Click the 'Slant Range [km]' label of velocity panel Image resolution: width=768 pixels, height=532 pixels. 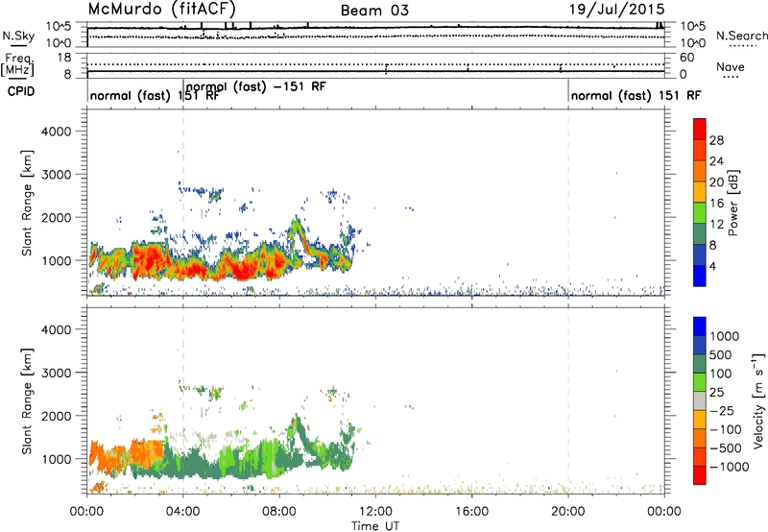(x=27, y=400)
